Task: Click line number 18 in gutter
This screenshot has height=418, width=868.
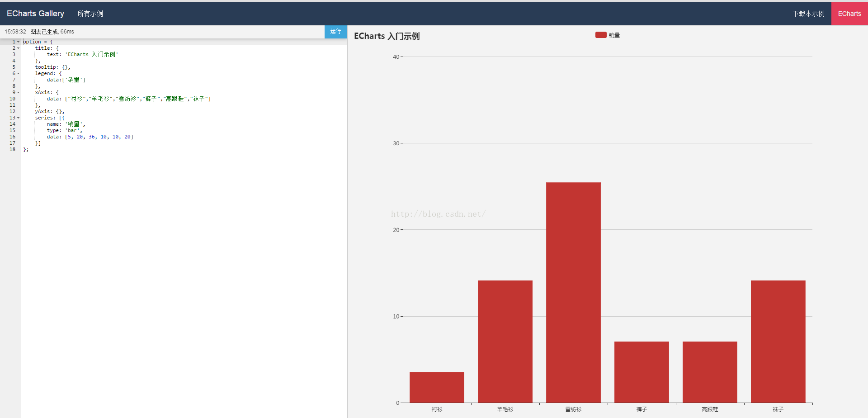Action: [x=12, y=149]
